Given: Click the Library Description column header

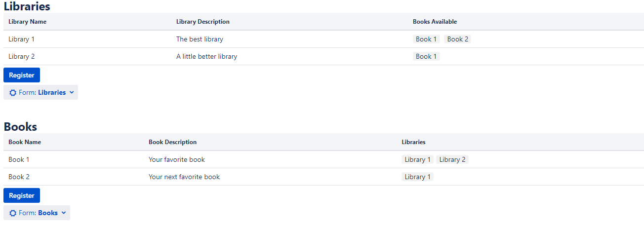Looking at the screenshot, I should (x=203, y=22).
